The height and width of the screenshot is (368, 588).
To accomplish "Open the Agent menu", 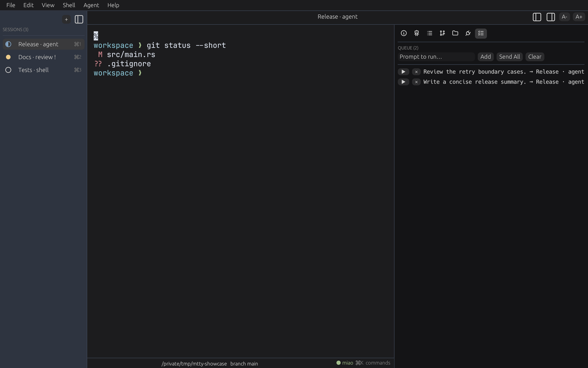I will (x=91, y=5).
